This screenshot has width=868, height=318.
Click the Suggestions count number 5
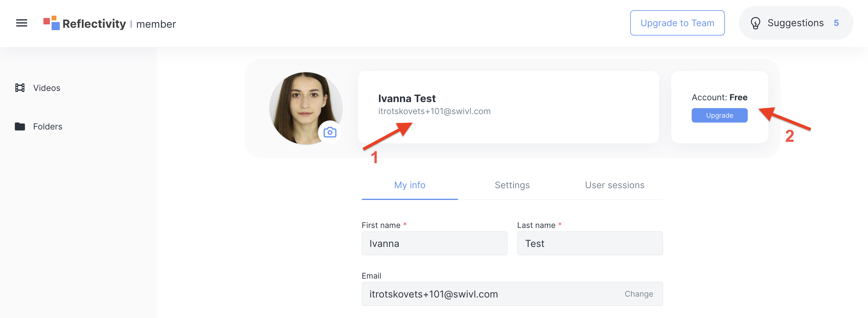pyautogui.click(x=836, y=23)
